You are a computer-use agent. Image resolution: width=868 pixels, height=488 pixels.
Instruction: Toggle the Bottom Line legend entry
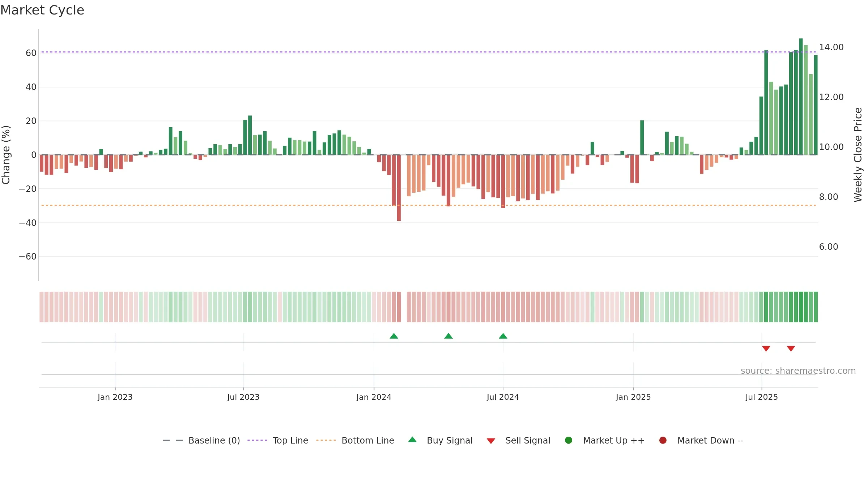(355, 440)
